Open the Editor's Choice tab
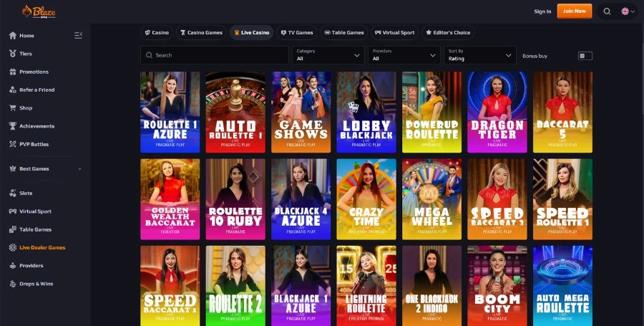The width and height of the screenshot is (644, 326). pyautogui.click(x=448, y=32)
